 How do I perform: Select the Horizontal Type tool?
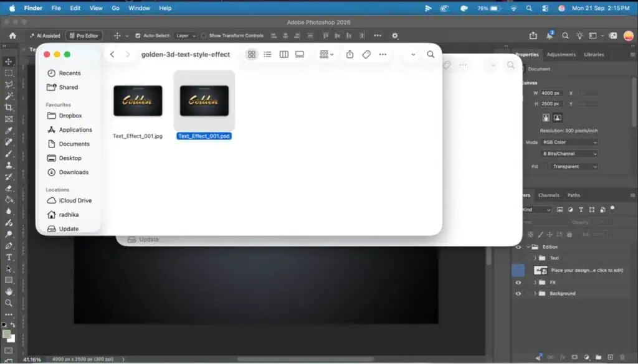tap(9, 257)
